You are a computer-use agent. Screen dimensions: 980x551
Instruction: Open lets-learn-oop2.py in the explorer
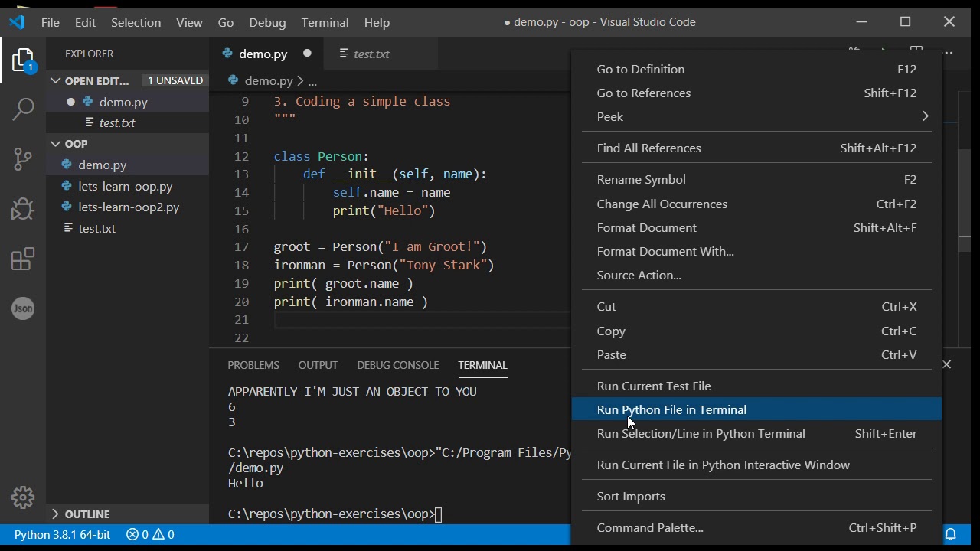point(127,207)
